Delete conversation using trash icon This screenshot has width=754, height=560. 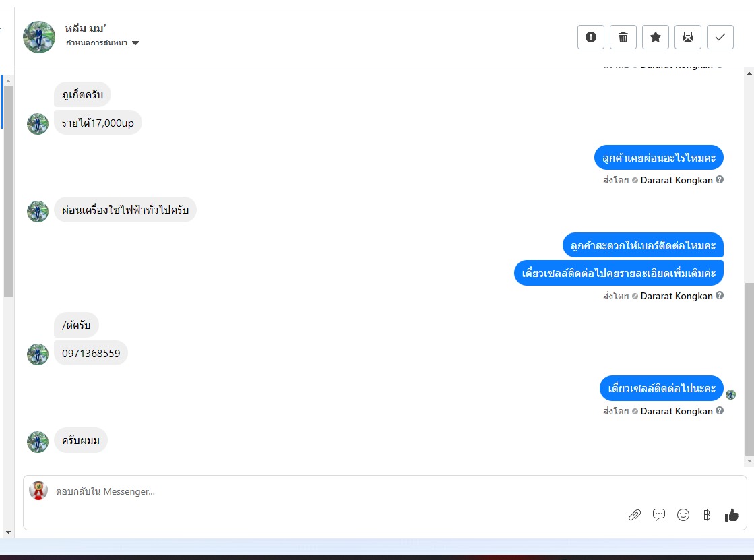[x=623, y=37]
